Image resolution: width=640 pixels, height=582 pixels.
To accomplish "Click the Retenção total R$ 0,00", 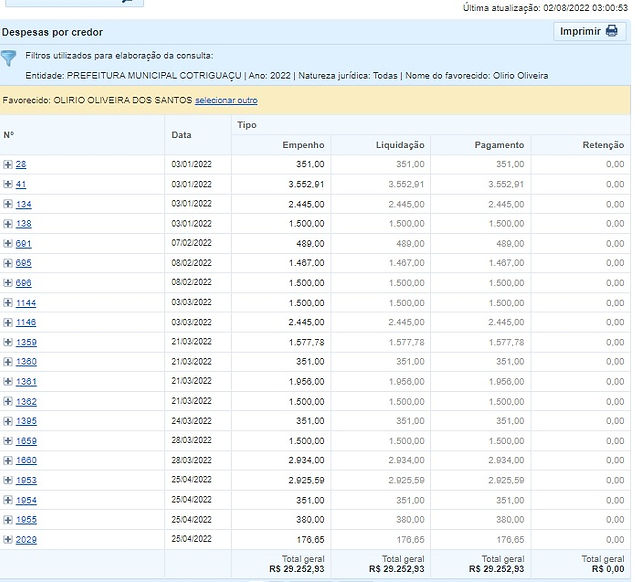I will [x=608, y=569].
